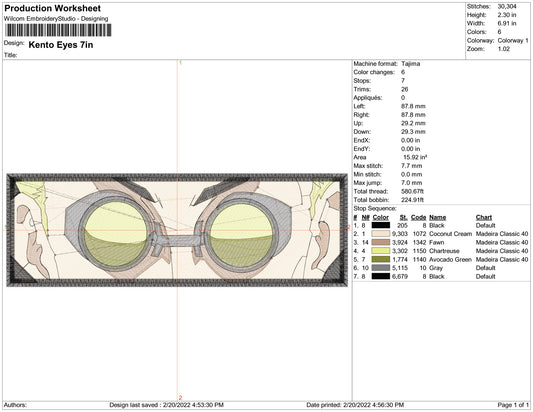Click the embroidery design preview image

(177, 230)
